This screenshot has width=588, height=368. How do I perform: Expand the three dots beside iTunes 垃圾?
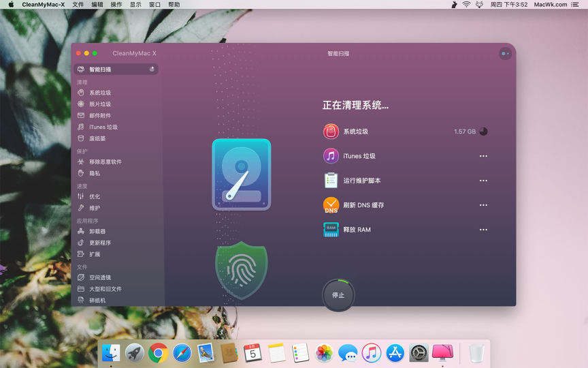point(483,156)
